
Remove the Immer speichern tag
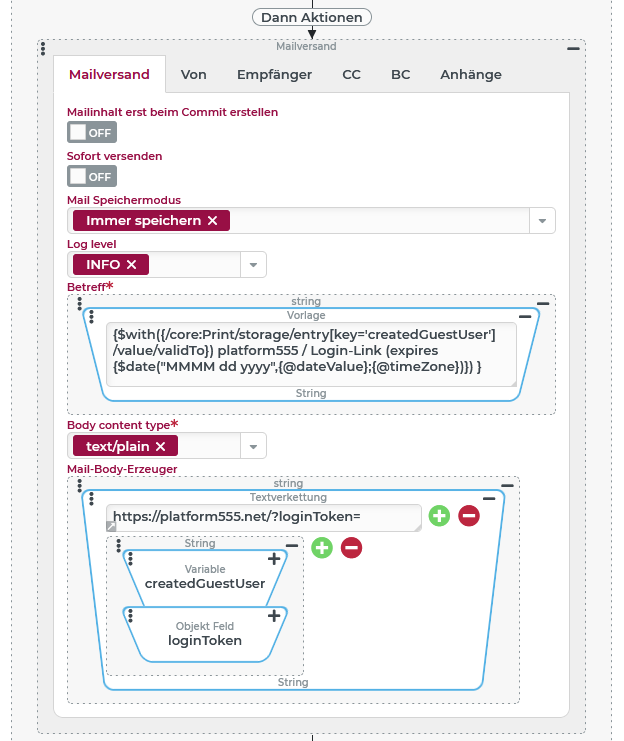coord(212,220)
